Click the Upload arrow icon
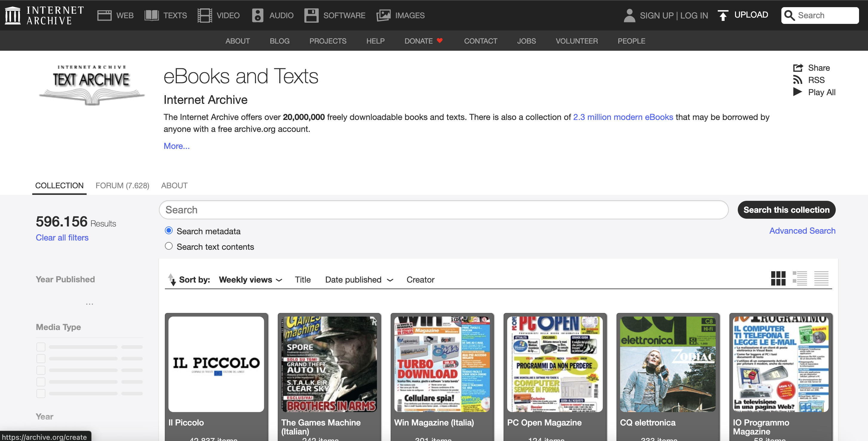The height and width of the screenshot is (441, 868). 723,16
